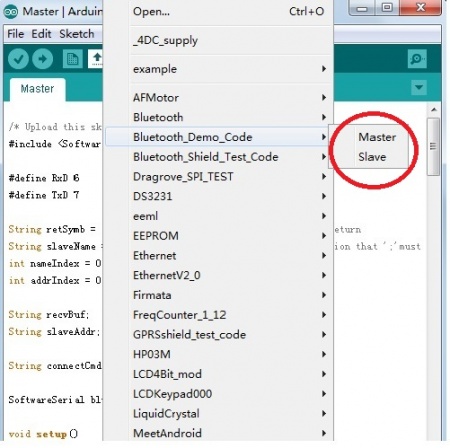Maximize the Arduino window
Image resolution: width=450 pixels, height=448 pixels.
coord(387,8)
